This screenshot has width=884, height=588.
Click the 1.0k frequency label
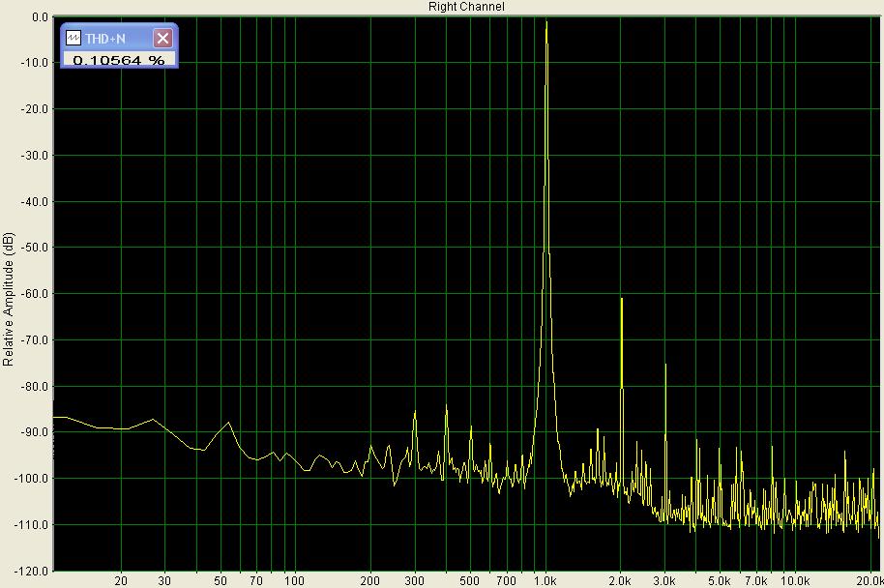(545, 581)
